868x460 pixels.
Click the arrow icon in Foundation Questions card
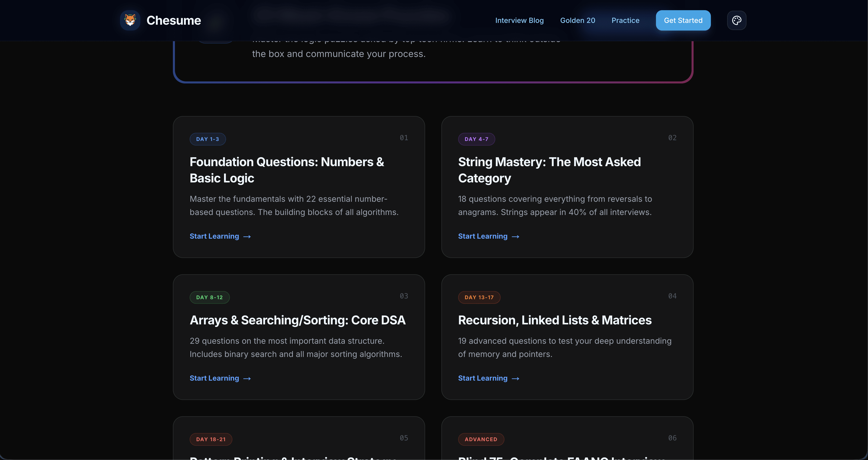247,237
